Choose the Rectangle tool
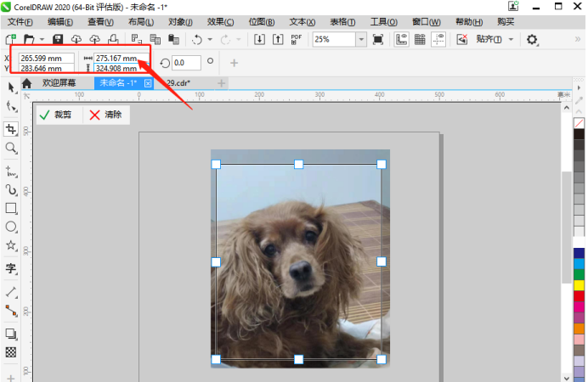Image resolution: width=588 pixels, height=382 pixels. point(11,208)
